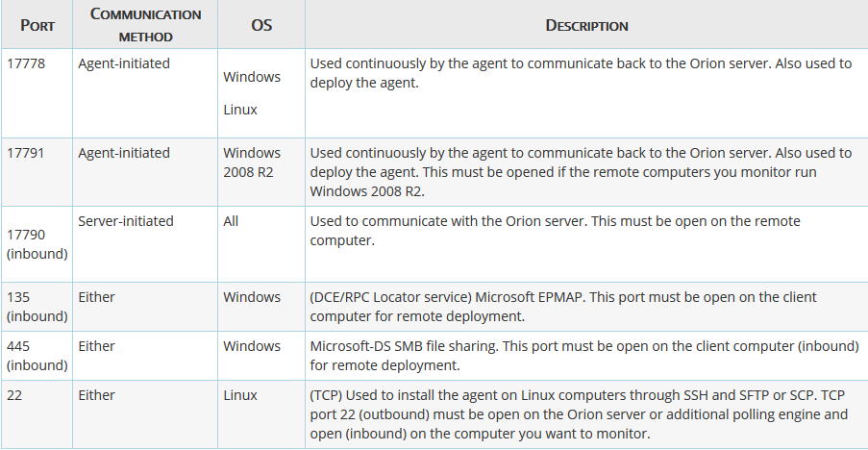Click the OS column header
This screenshot has height=450, width=868.
point(261,25)
